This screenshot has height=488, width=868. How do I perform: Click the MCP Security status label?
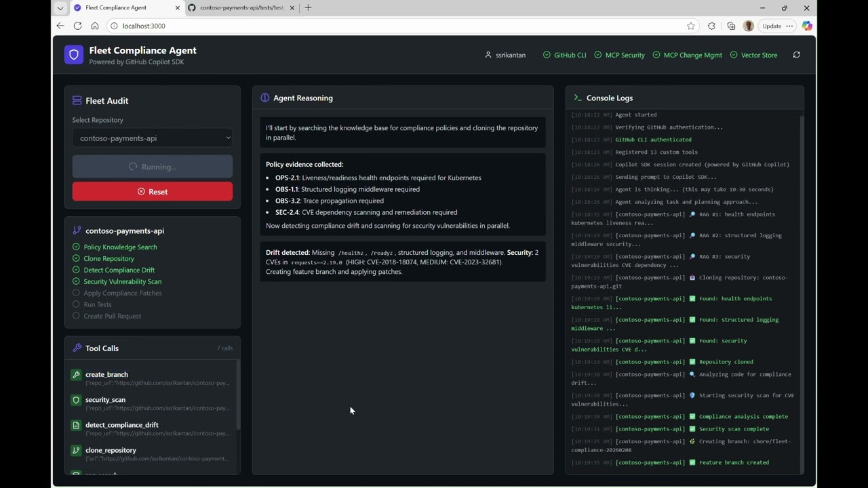pyautogui.click(x=625, y=55)
